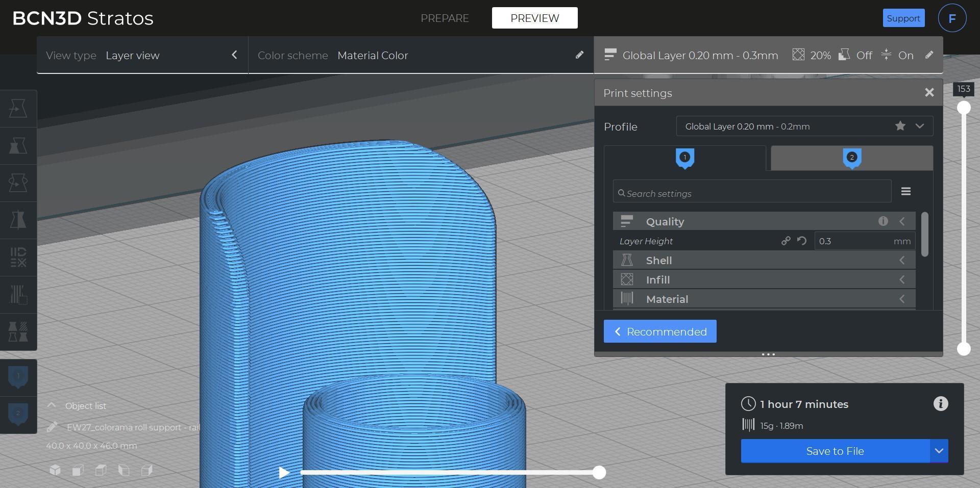
Task: Click the Support button
Action: click(903, 18)
